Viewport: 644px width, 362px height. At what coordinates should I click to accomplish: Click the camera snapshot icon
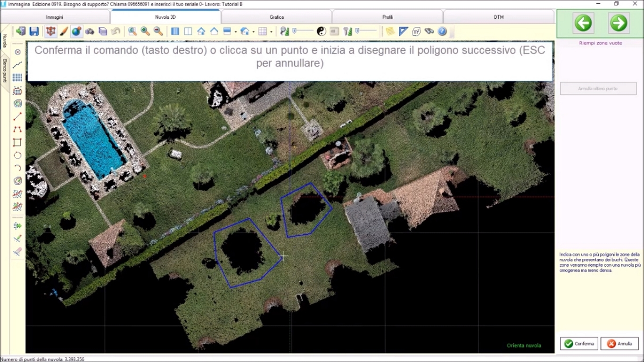coord(90,32)
